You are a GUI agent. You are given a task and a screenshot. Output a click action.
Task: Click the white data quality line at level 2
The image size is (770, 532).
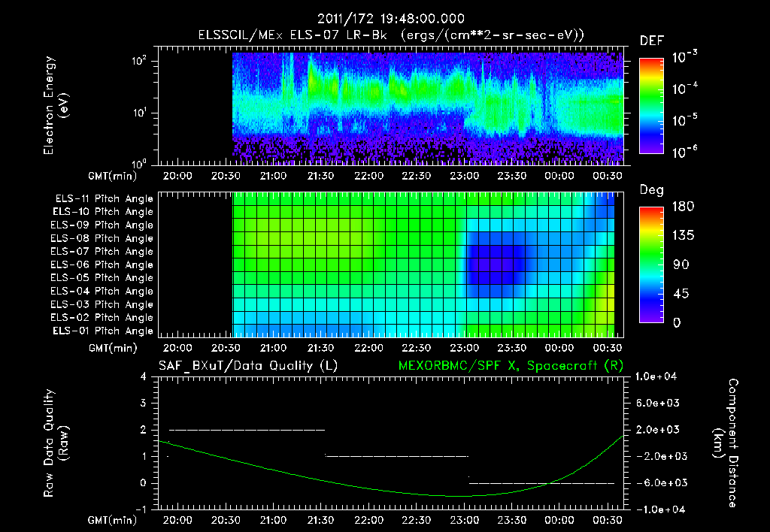[x=247, y=430]
